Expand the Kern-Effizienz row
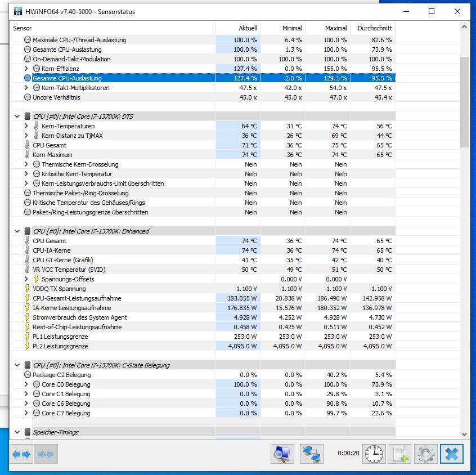 coord(26,69)
